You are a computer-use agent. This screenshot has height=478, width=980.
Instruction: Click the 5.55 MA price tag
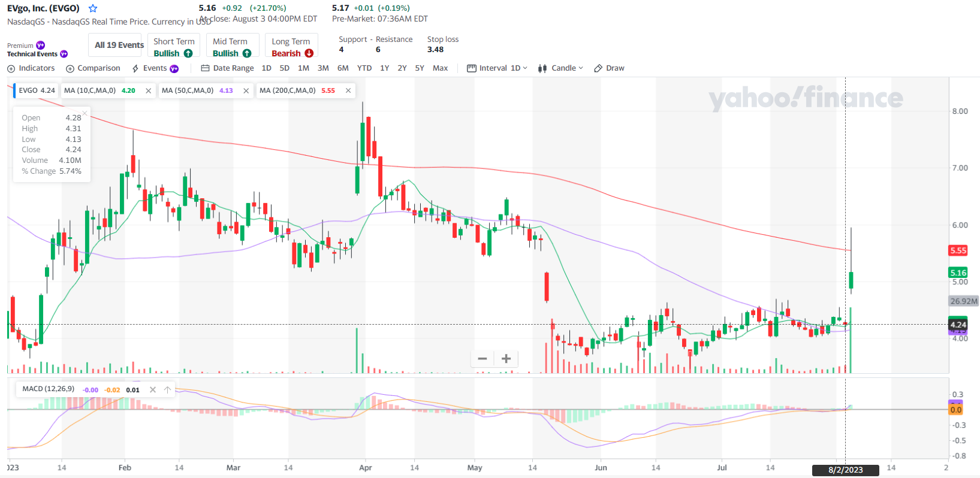tap(958, 250)
